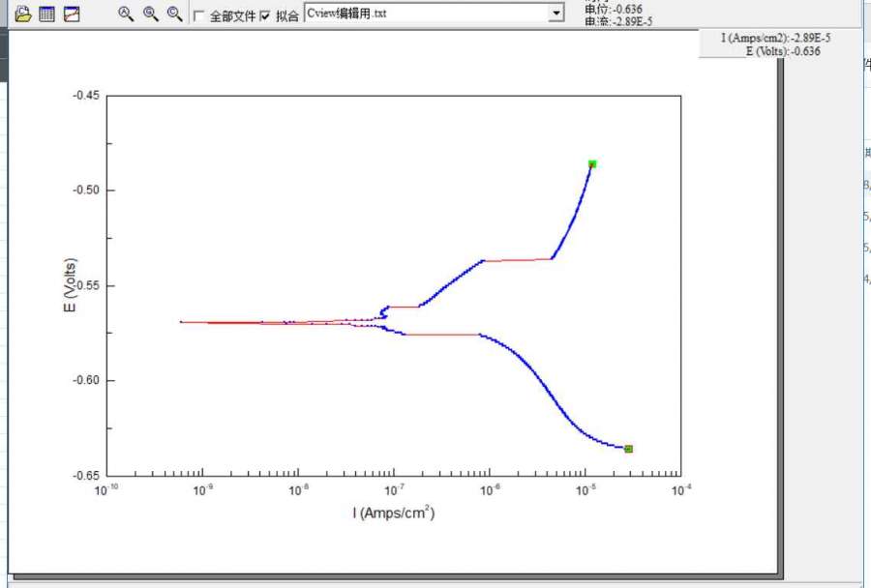
Task: Click the -0.50 y-axis tick label
Action: tap(86, 190)
